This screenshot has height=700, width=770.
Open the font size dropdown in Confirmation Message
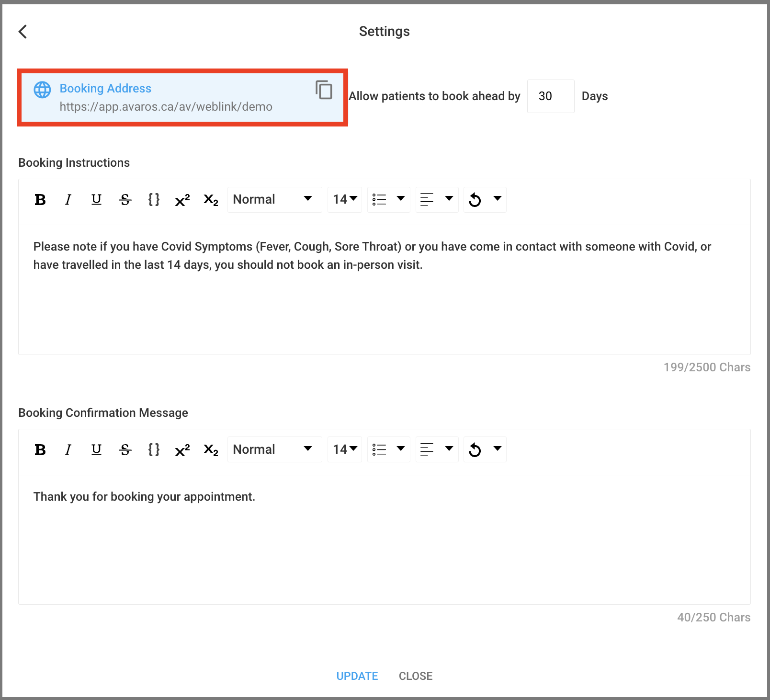(x=345, y=450)
